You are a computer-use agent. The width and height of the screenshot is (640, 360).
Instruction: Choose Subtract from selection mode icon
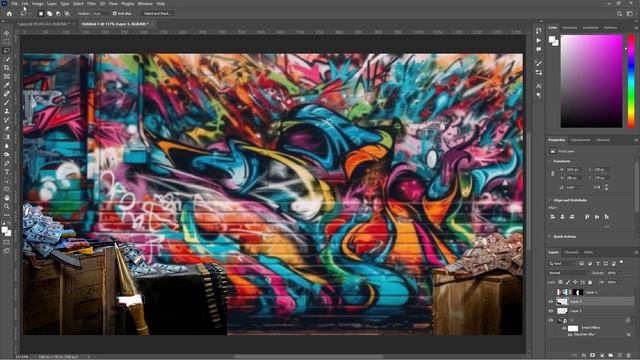click(58, 13)
